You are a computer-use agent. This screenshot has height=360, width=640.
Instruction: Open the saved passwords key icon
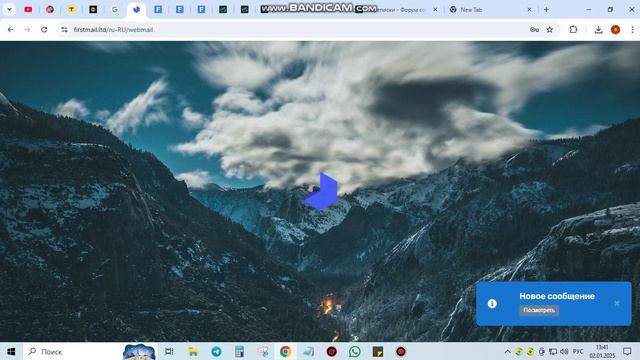(534, 29)
